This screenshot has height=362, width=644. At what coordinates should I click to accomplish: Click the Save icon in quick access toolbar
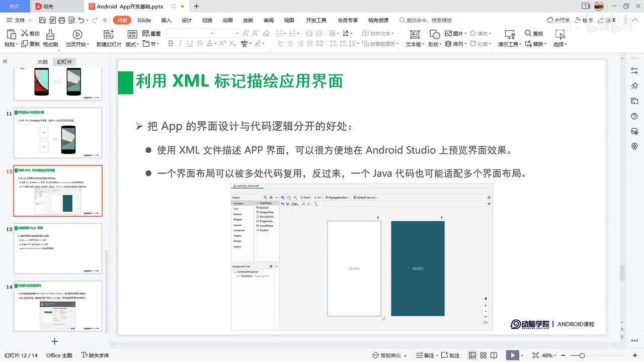click(42, 20)
